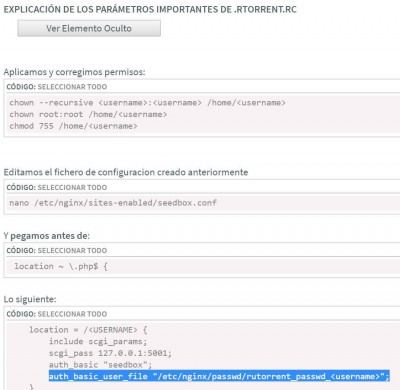
Task: Click the scgi_pass 127.0.0.1:5001 line
Action: click(x=110, y=353)
